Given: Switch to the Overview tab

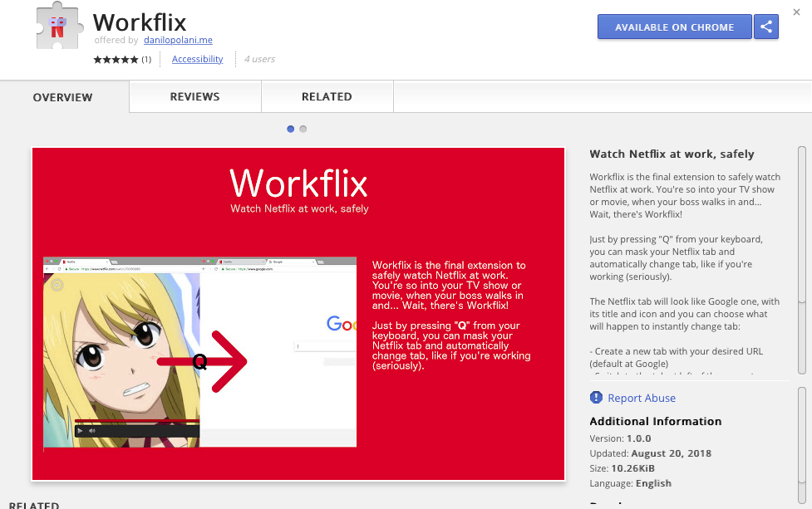Looking at the screenshot, I should click(64, 96).
